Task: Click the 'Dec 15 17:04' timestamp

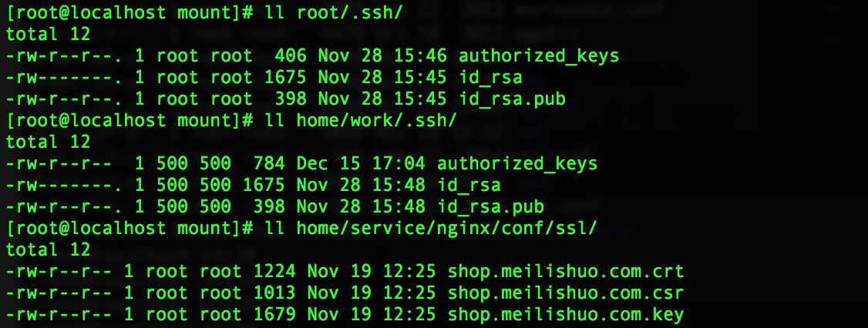Action: [x=362, y=164]
